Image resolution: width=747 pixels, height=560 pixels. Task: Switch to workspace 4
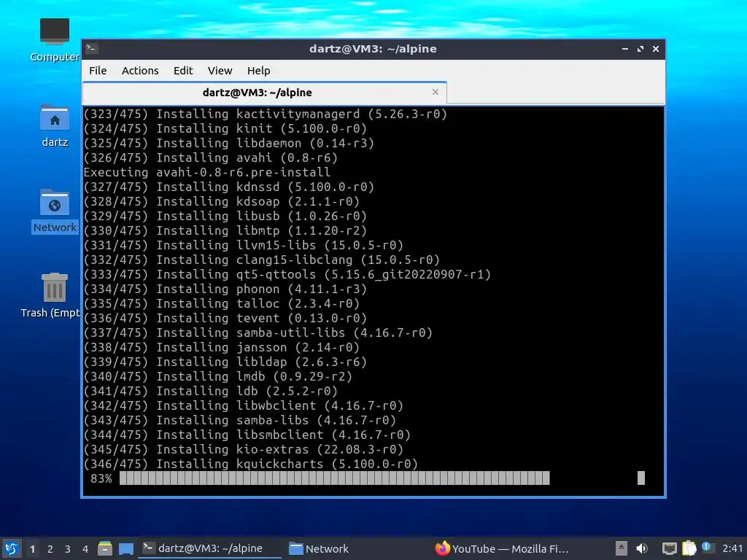(x=85, y=549)
